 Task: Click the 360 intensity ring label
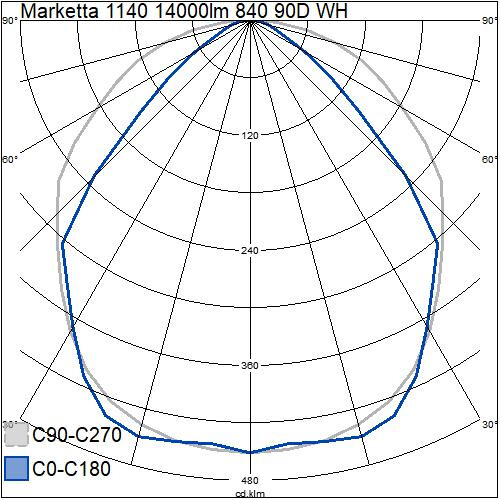pyautogui.click(x=250, y=365)
